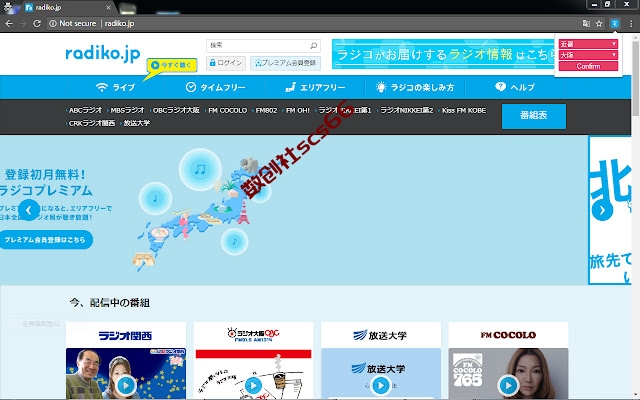
Task: Play the FM COCOLO program
Action: 508,385
